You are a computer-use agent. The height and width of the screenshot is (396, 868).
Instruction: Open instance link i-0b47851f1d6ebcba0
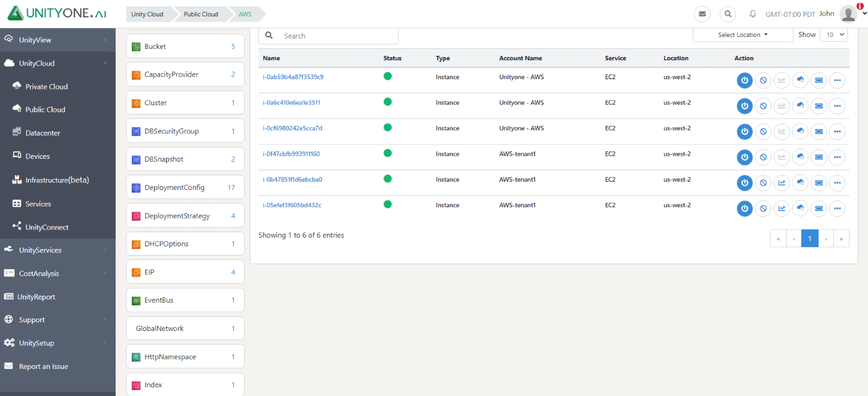(292, 180)
